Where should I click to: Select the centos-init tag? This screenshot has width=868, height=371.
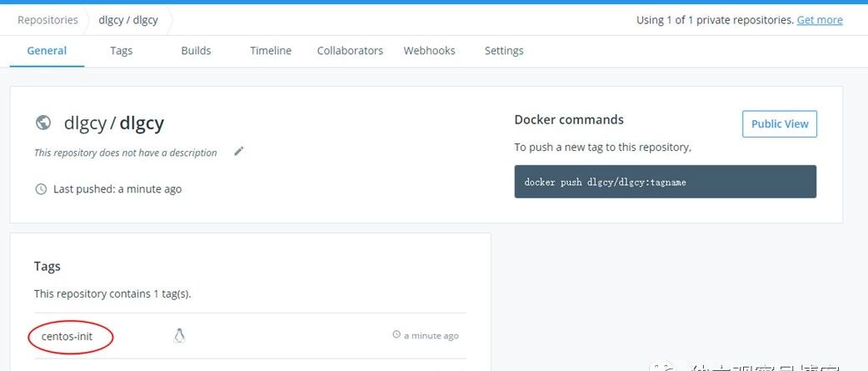(x=67, y=336)
